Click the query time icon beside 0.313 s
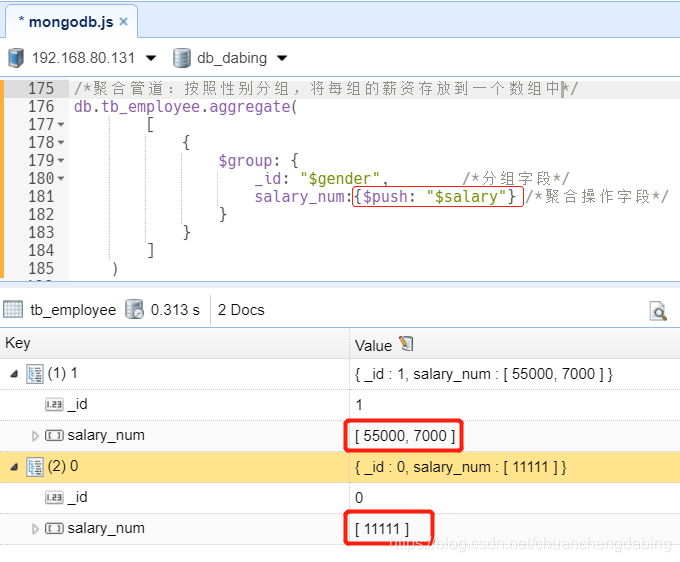Image resolution: width=680 pixels, height=562 pixels. coord(134,310)
